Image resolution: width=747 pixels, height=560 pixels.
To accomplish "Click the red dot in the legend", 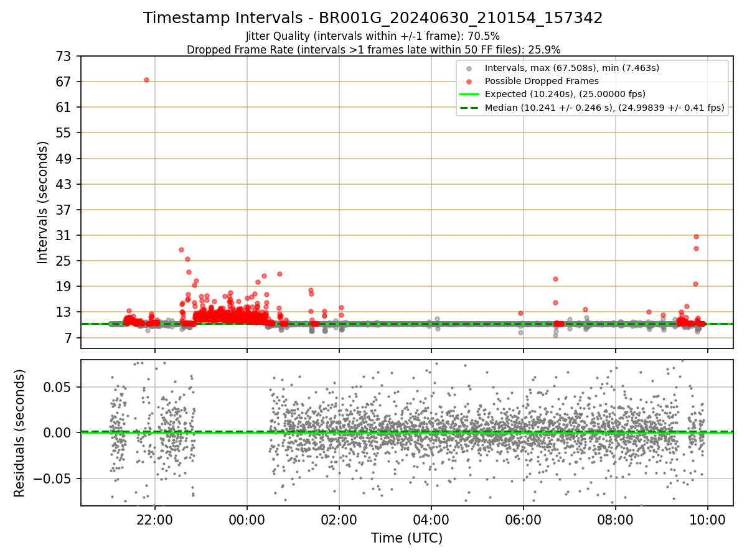I will click(x=469, y=82).
